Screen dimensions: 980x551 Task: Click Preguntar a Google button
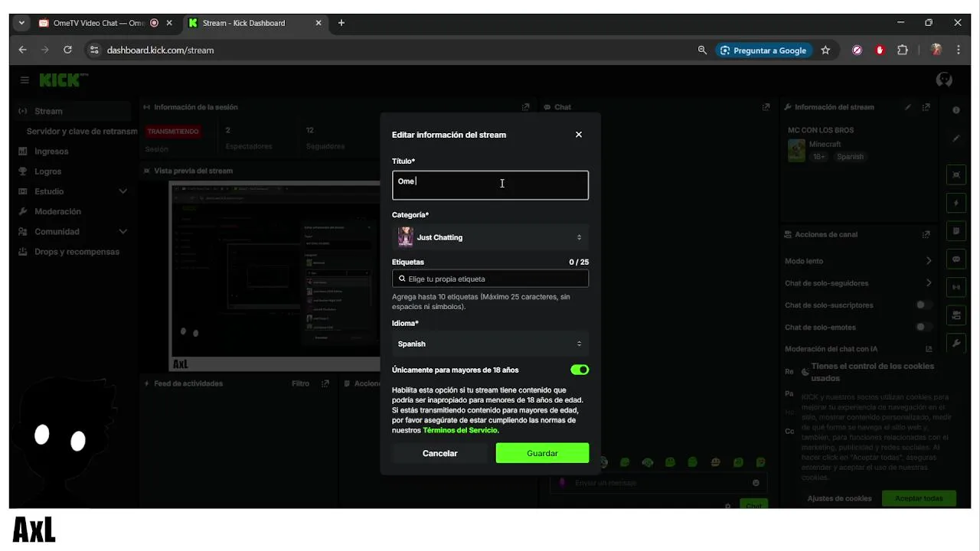coord(763,50)
